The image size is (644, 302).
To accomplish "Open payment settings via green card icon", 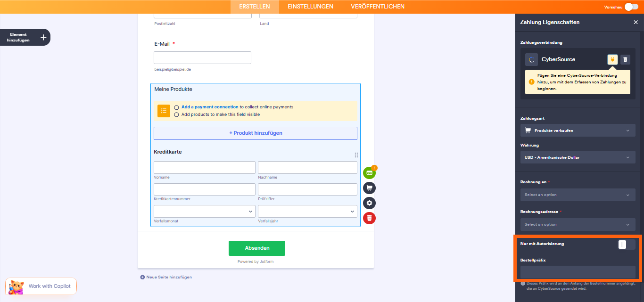I will (369, 172).
